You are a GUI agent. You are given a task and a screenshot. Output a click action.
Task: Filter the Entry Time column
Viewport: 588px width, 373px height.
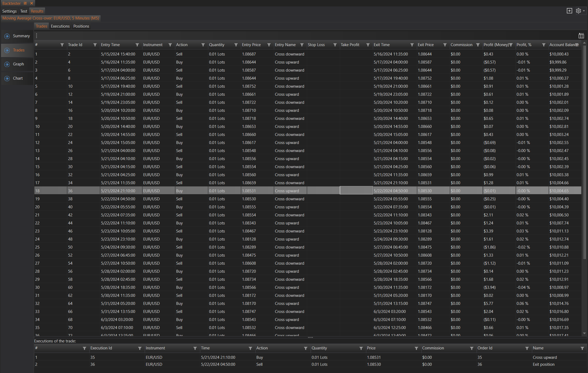[137, 45]
